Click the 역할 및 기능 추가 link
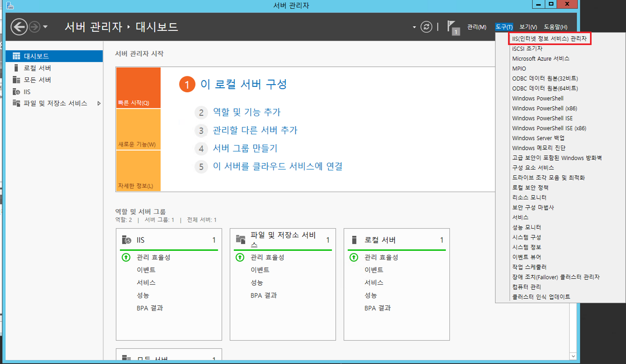Screen dimensions: 626x364 point(247,112)
